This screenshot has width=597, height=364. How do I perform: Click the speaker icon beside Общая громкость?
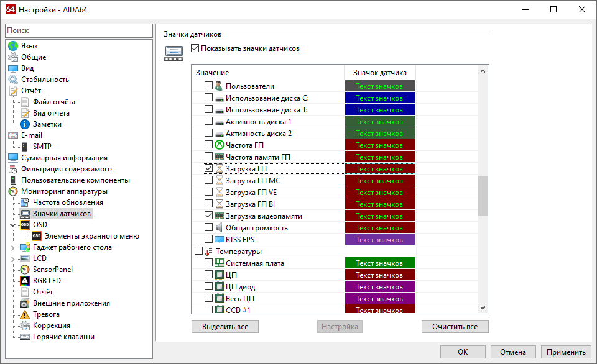(220, 227)
